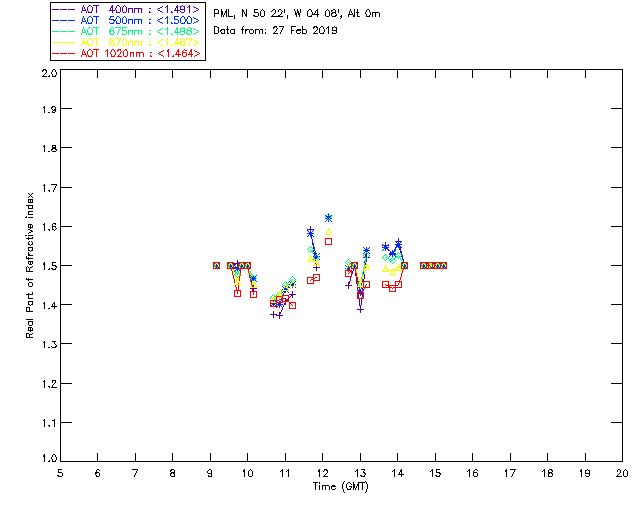Click the AOT 400nm legend entry

click(x=126, y=9)
